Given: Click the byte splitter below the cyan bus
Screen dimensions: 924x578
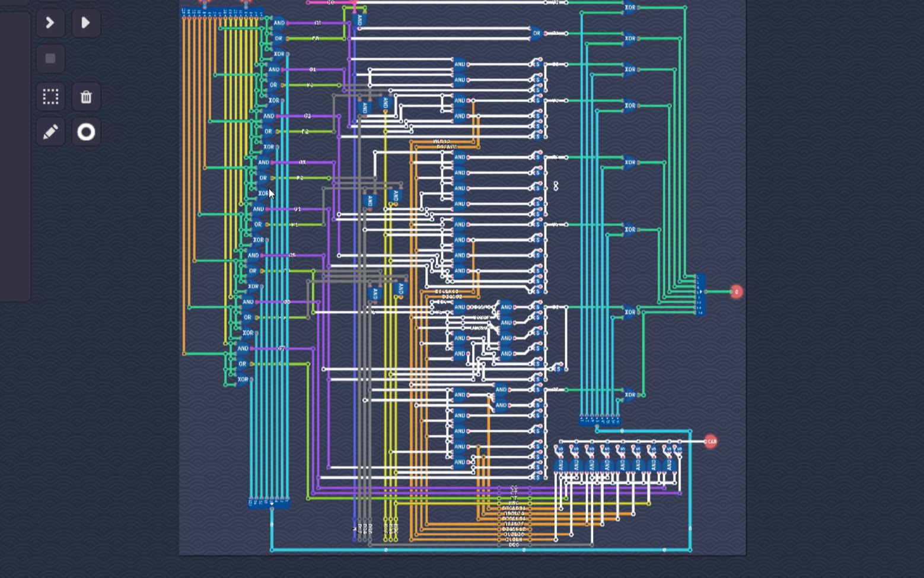Looking at the screenshot, I should pos(600,421).
